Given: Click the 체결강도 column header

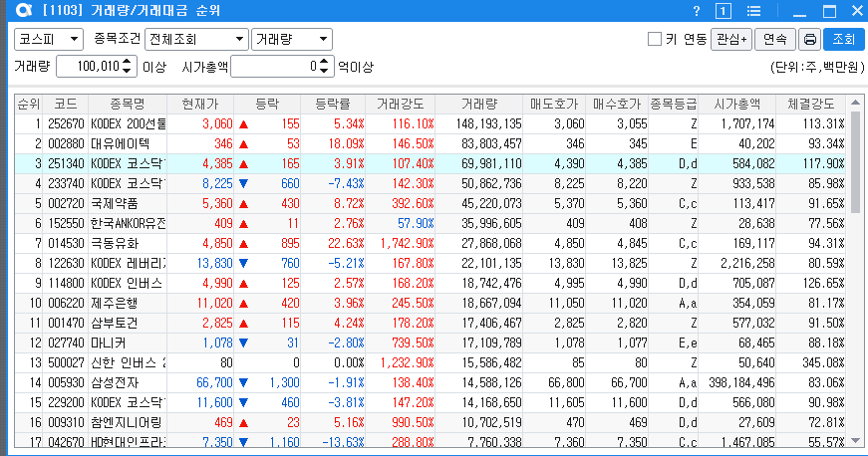Looking at the screenshot, I should [811, 104].
